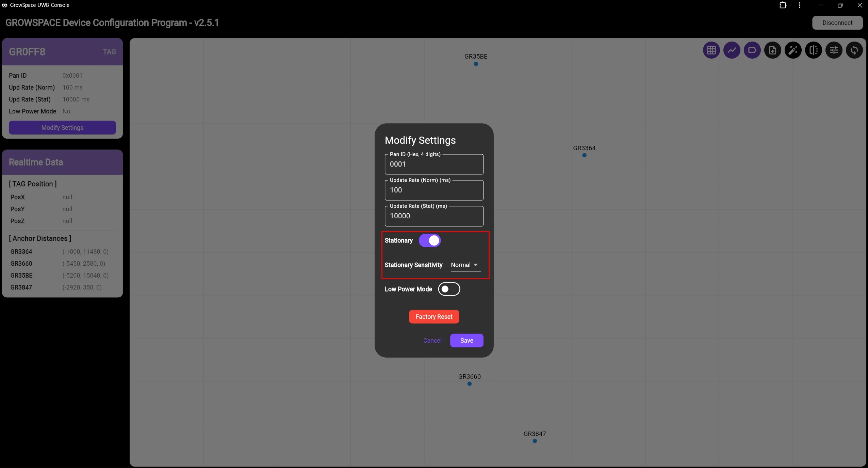Focus the Pan ID hex input field
Screen dimensions: 868x468
[x=434, y=164]
